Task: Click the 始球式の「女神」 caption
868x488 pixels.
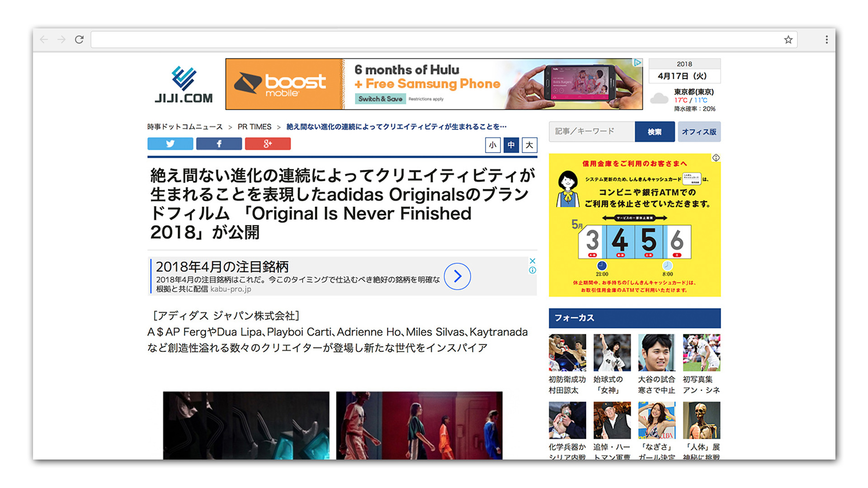Action: (x=608, y=385)
